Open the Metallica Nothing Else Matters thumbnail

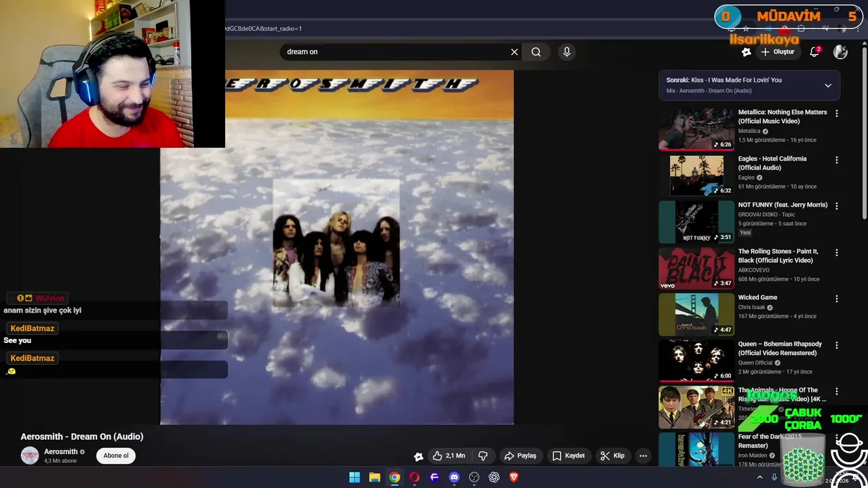[696, 129]
